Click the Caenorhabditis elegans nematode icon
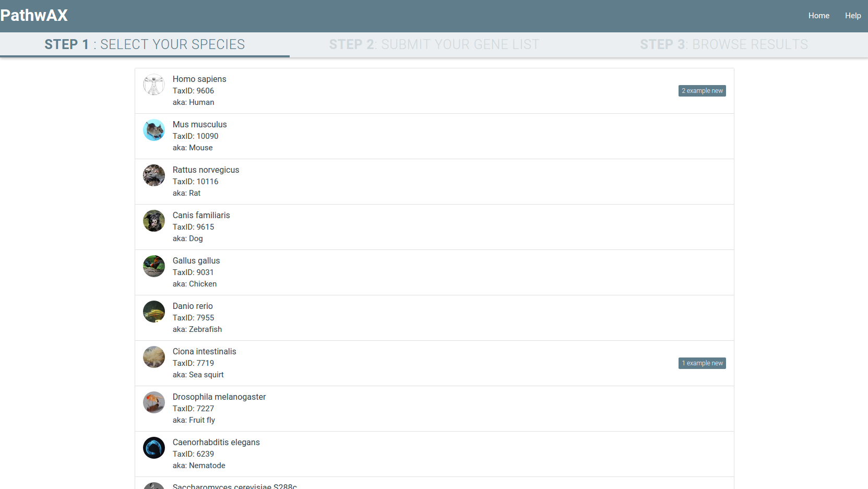The height and width of the screenshot is (489, 868). (154, 448)
